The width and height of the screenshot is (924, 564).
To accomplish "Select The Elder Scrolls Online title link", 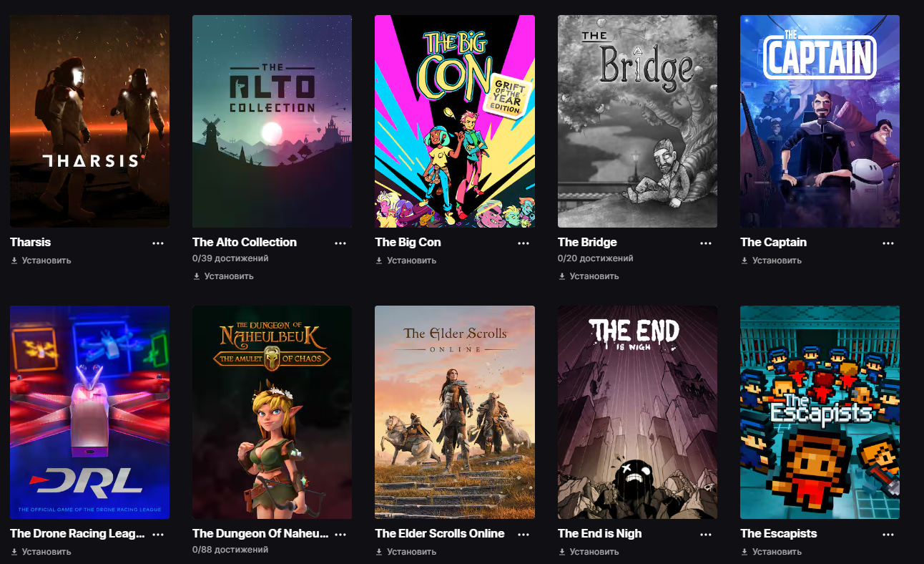I will click(440, 534).
